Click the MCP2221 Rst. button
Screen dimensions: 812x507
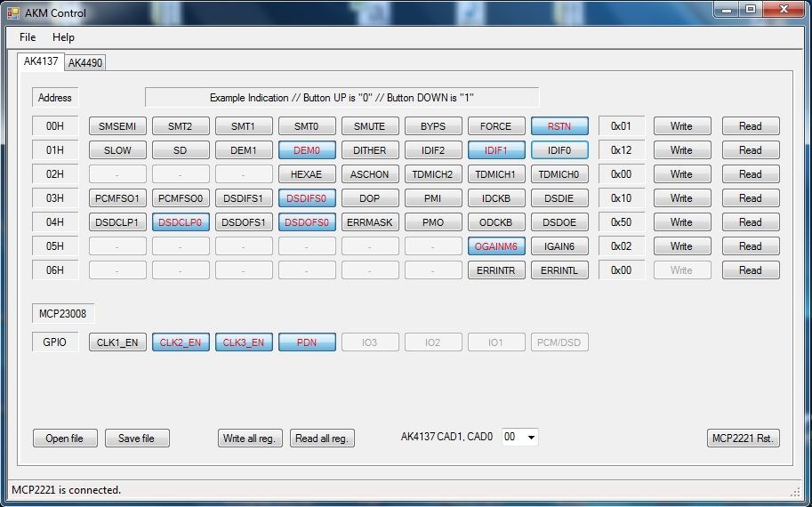tap(743, 439)
